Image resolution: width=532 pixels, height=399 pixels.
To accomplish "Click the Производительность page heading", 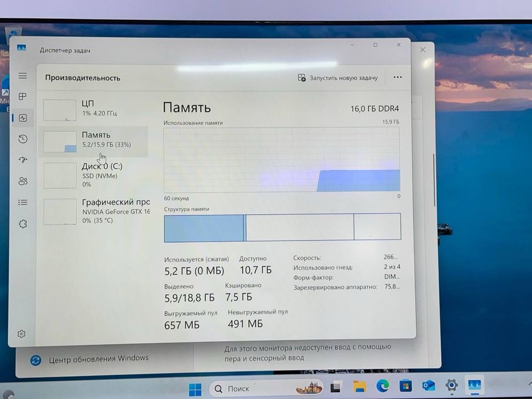I will [83, 78].
